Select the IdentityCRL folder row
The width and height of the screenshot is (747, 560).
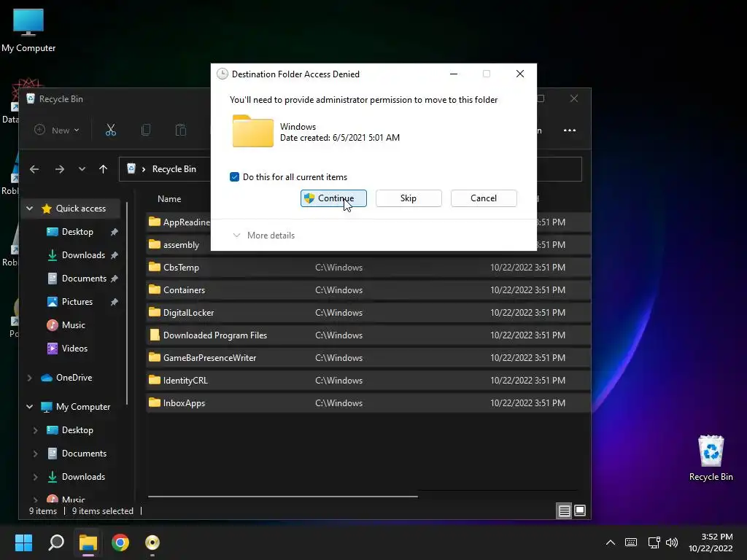[368, 381]
